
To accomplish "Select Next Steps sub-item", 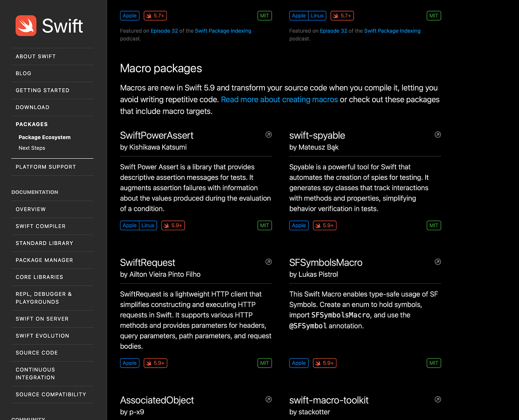I will (32, 148).
